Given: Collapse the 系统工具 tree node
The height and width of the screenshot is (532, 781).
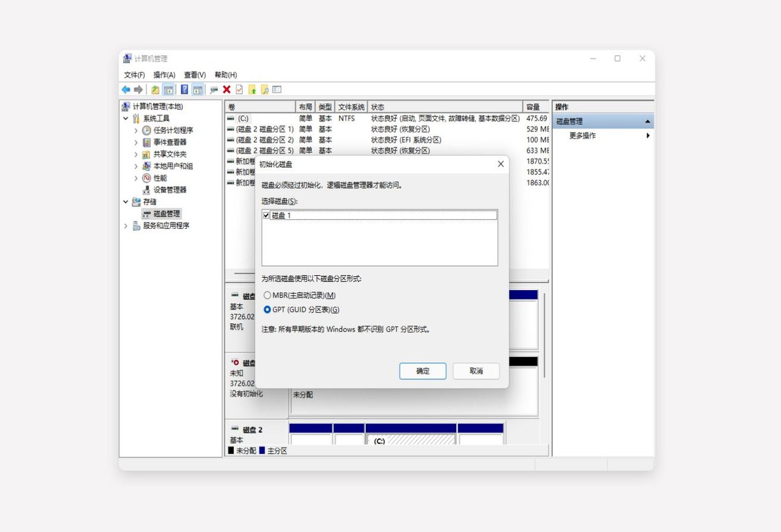Looking at the screenshot, I should point(126,118).
